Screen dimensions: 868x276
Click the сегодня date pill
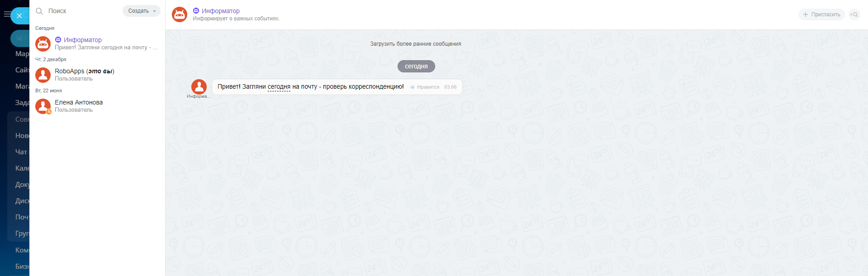click(x=416, y=67)
